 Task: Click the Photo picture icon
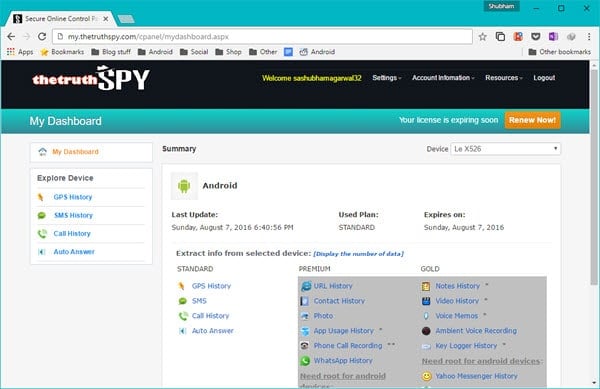tap(305, 316)
